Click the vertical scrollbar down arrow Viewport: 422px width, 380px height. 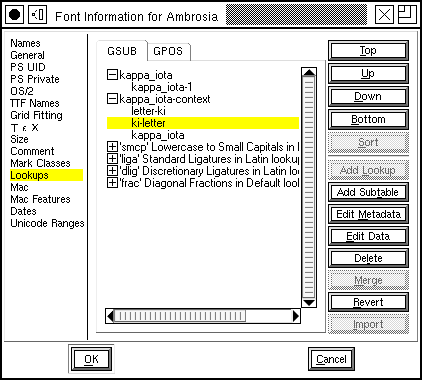pos(309,303)
